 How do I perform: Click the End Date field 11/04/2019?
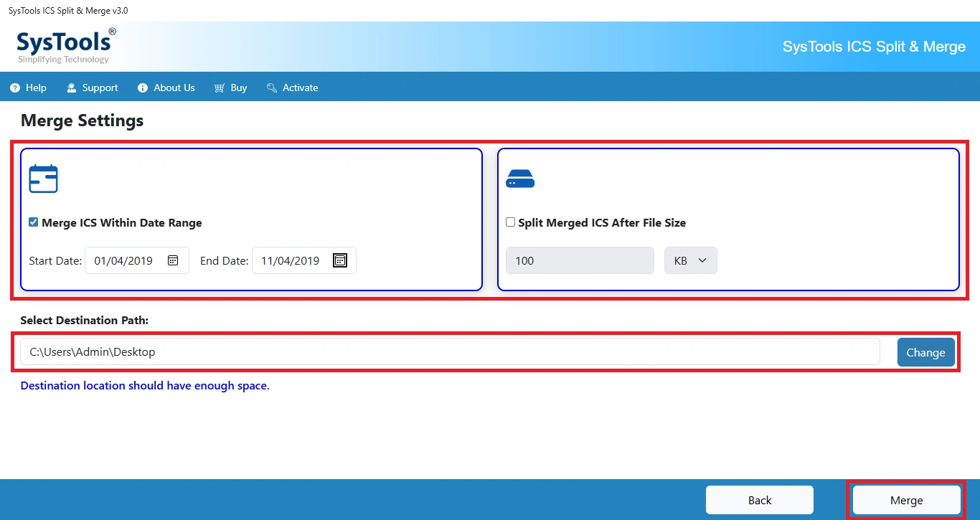pyautogui.click(x=304, y=260)
